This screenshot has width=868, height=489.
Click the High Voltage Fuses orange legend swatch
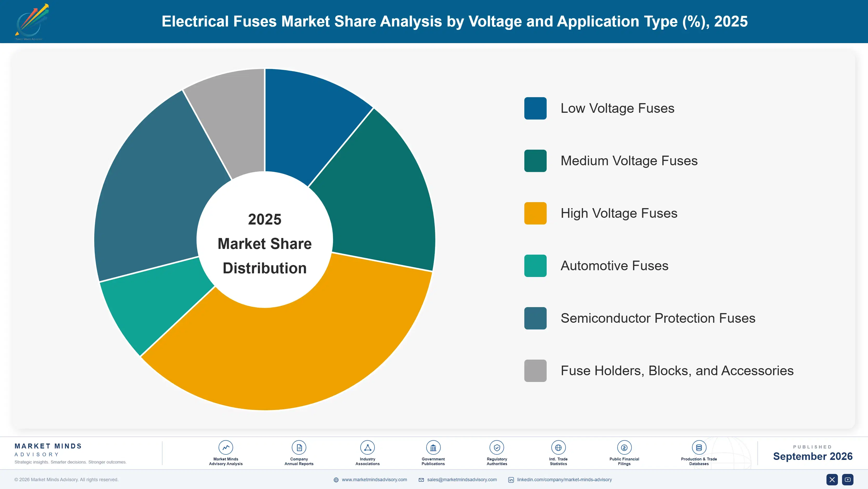pyautogui.click(x=535, y=213)
